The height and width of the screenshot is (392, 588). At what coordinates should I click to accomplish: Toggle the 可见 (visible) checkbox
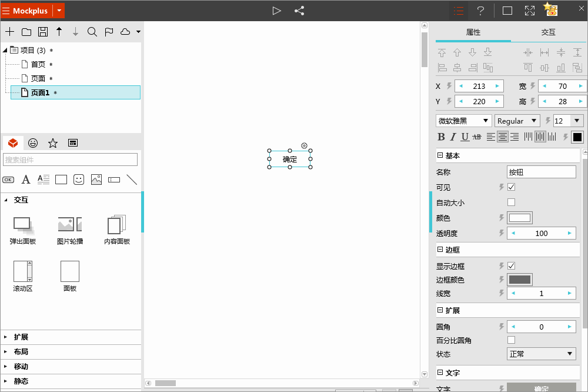pyautogui.click(x=511, y=187)
